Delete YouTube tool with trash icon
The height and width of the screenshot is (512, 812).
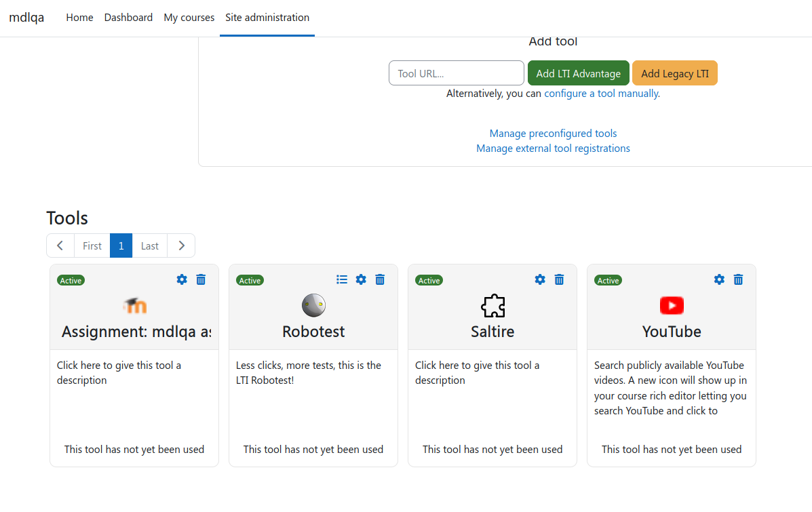pyautogui.click(x=739, y=279)
